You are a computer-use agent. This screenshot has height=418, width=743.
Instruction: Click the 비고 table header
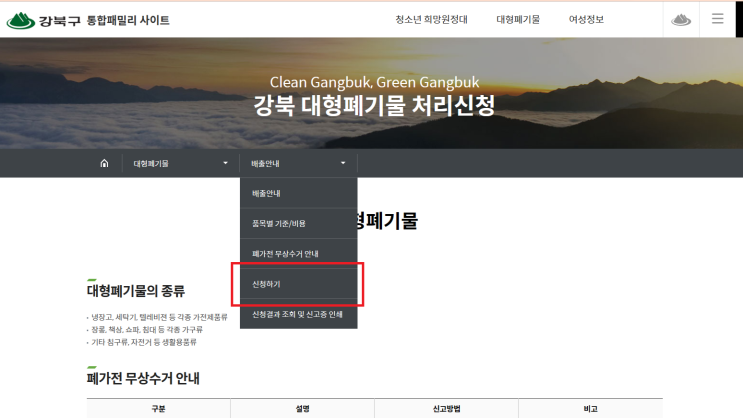590,409
